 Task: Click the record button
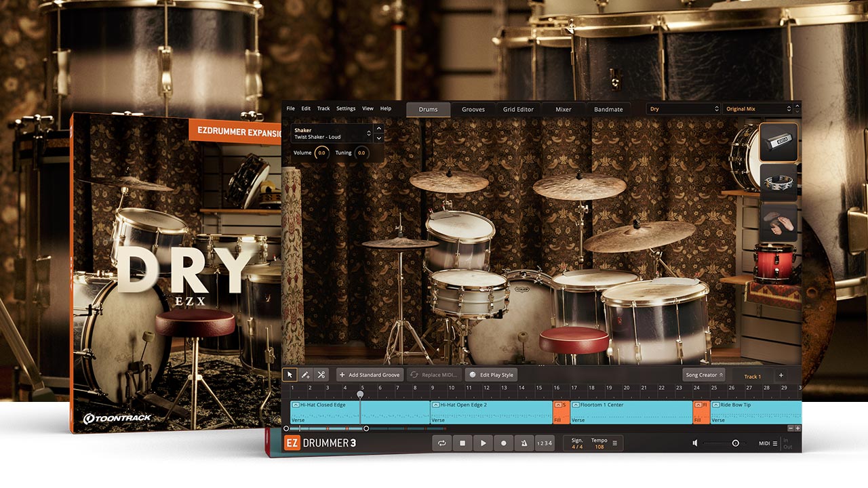(504, 443)
